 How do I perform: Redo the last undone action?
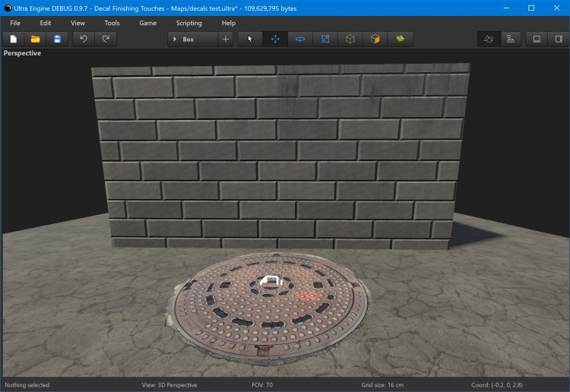[106, 39]
